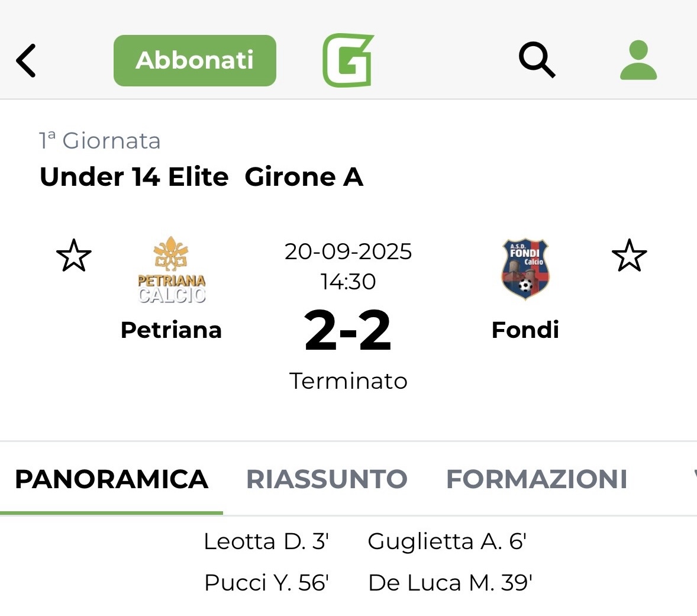
Task: Tap the back arrow icon
Action: click(x=27, y=60)
